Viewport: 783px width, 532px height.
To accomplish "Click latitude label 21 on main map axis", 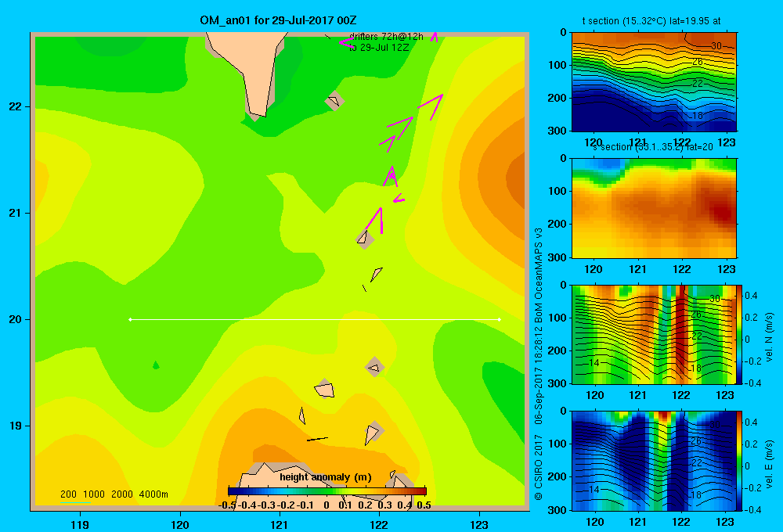I will coord(16,213).
